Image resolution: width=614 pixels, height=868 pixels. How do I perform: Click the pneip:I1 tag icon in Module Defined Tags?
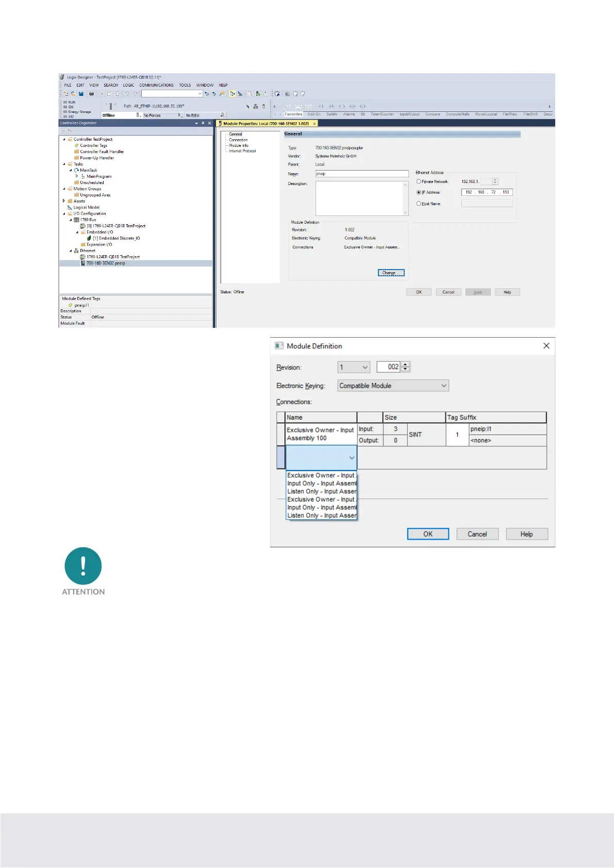coord(71,305)
